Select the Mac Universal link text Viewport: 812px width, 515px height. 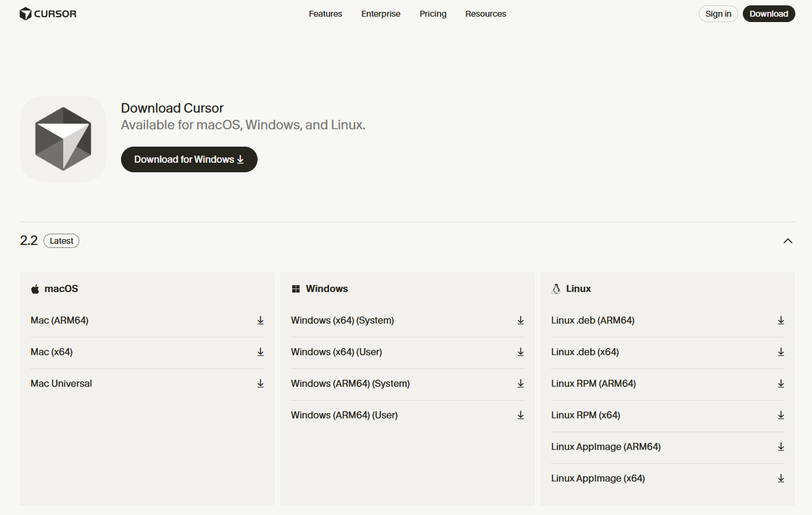click(x=61, y=384)
